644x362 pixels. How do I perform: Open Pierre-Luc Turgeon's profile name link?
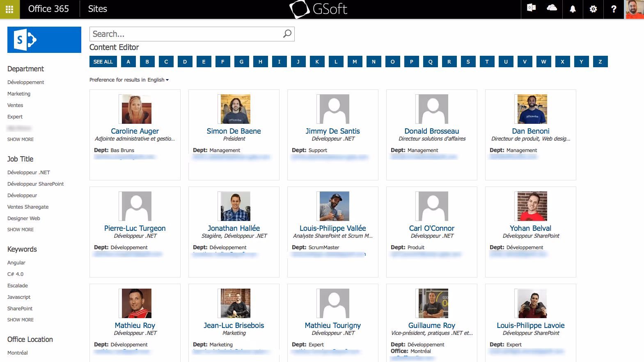(x=135, y=228)
